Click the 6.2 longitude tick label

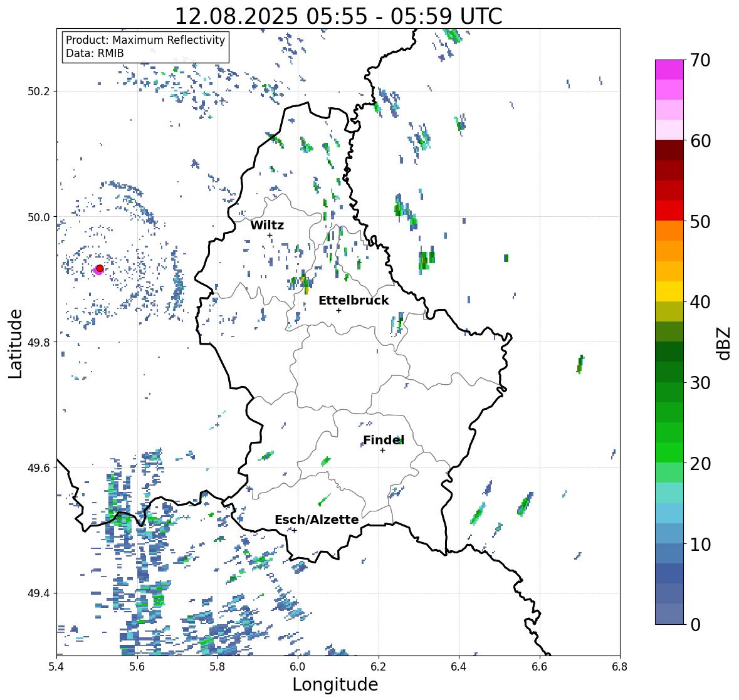click(379, 667)
